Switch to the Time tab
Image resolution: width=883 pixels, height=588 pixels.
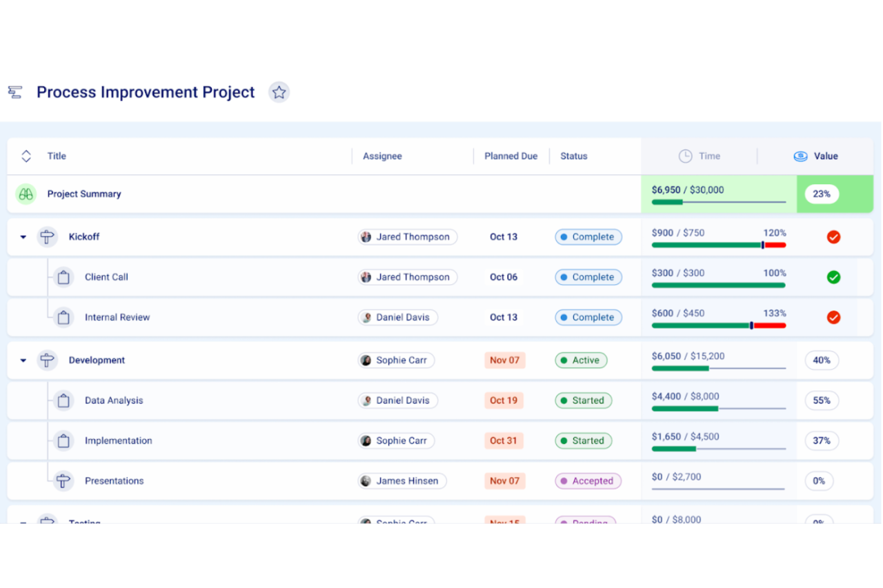(x=700, y=156)
